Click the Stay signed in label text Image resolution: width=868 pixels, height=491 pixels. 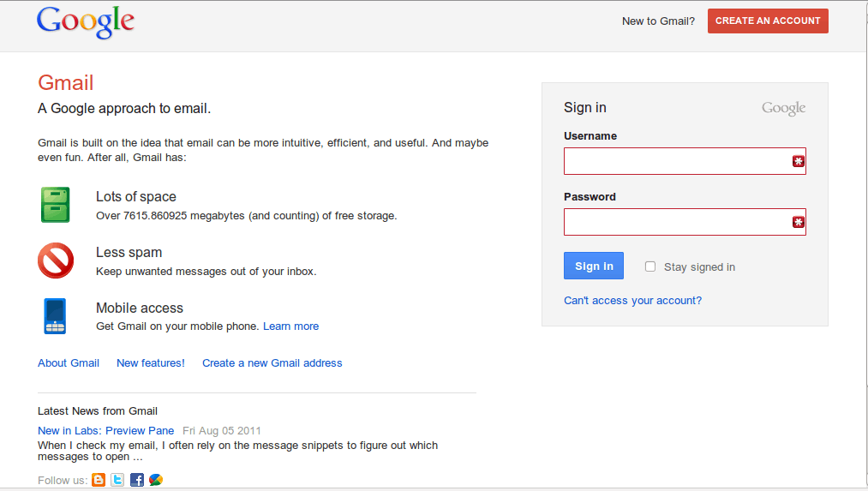pos(700,266)
